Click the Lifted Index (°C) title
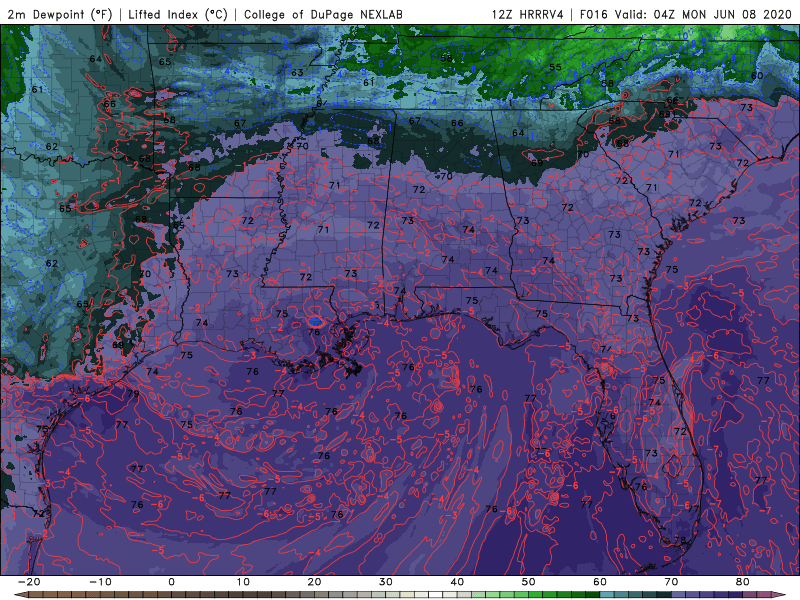800x600 pixels. [x=178, y=14]
